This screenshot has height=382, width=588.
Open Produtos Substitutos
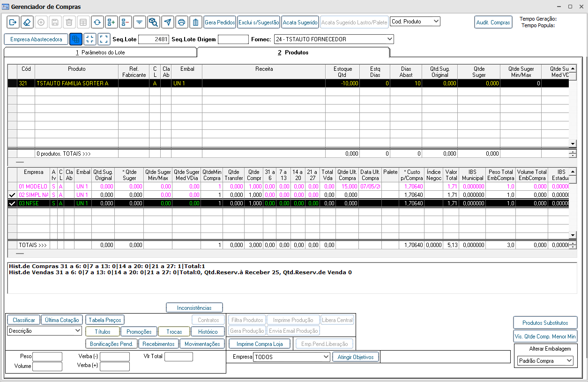coord(545,323)
